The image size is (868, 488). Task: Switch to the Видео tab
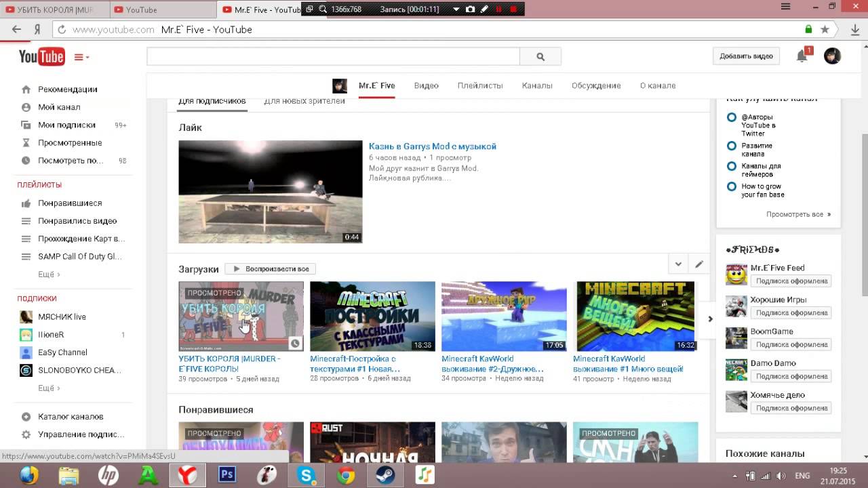click(x=427, y=85)
